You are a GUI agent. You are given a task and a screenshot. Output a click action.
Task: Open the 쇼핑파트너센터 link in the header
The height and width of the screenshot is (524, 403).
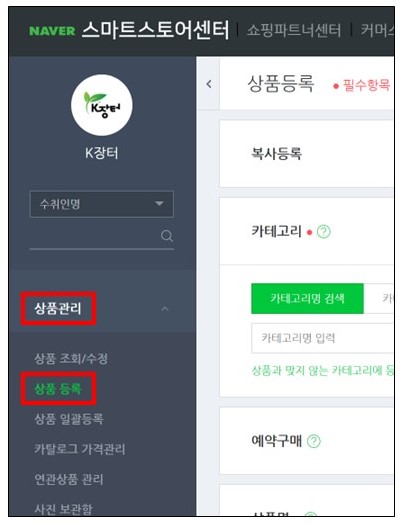pyautogui.click(x=294, y=30)
